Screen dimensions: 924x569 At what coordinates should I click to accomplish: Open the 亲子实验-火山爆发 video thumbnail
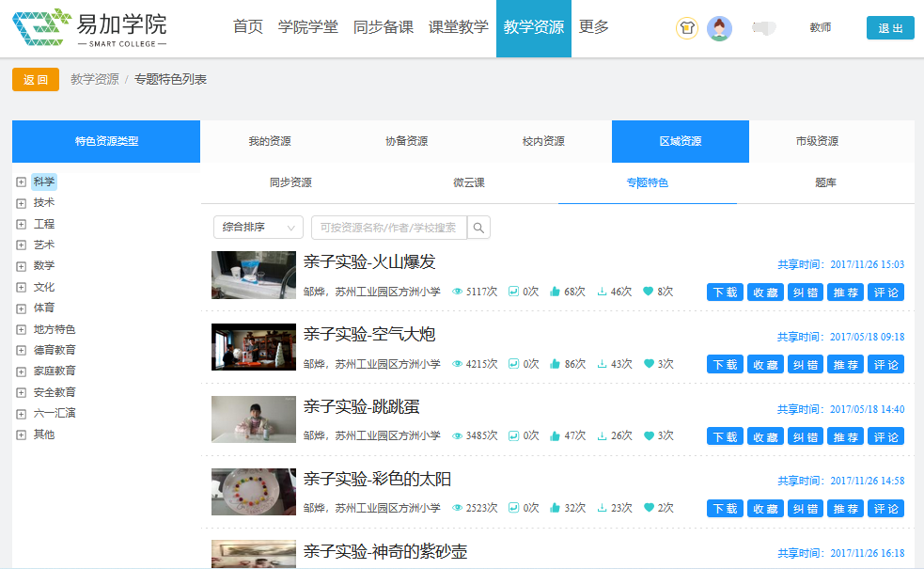(x=254, y=275)
